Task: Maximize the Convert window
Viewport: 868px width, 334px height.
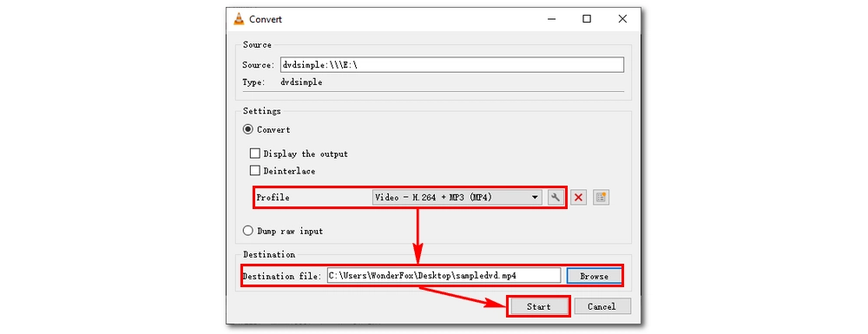Action: 587,19
